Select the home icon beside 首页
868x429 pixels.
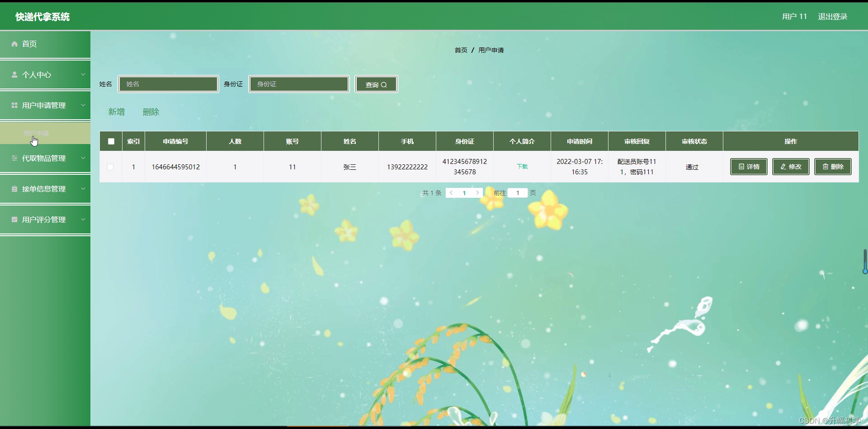coord(15,44)
